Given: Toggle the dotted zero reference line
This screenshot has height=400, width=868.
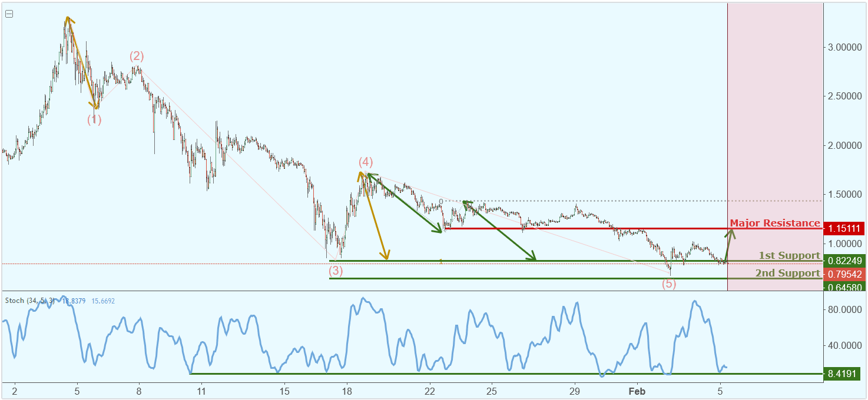Looking at the screenshot, I should [589, 200].
